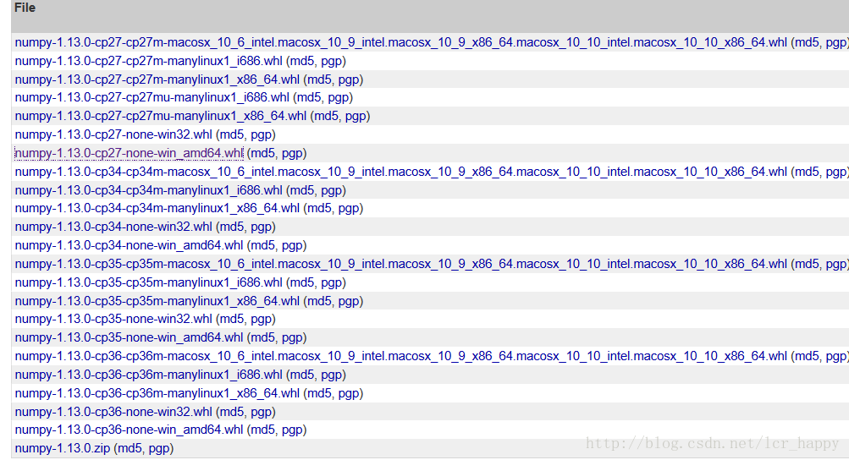Open numpy-1.13.0-cp27-none-win32.whl link
The height and width of the screenshot is (460, 849).
click(113, 134)
